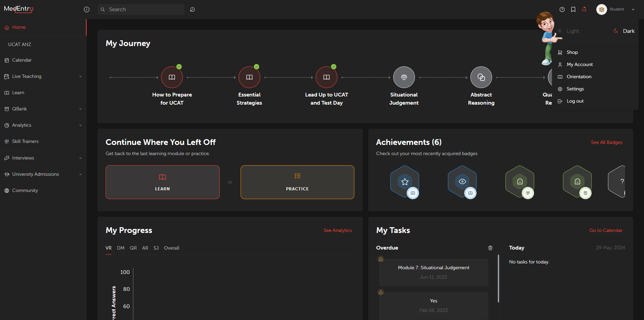This screenshot has width=644, height=320.
Task: Collapse the sidebar with the arrow icon
Action: click(87, 9)
